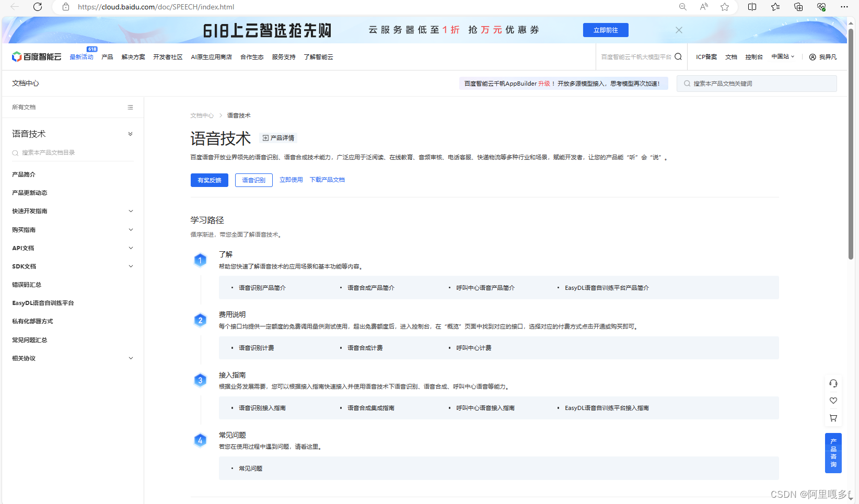Image resolution: width=859 pixels, height=504 pixels.
Task: Open 解决方案 nav menu
Action: tap(133, 57)
